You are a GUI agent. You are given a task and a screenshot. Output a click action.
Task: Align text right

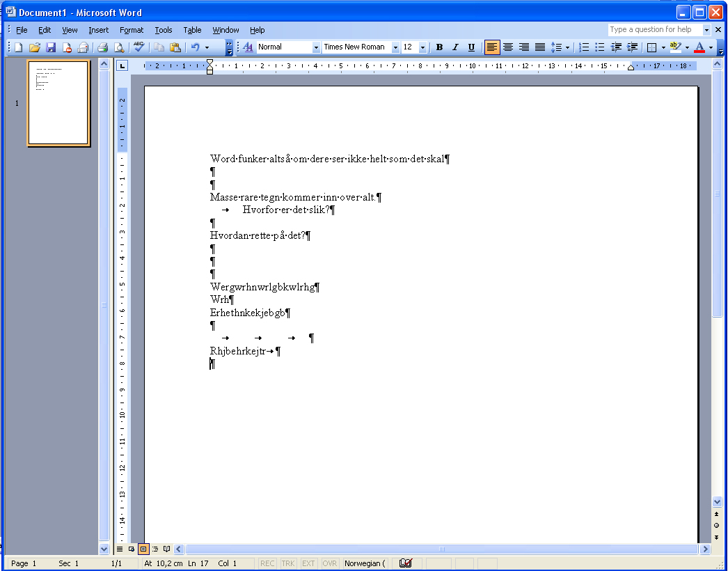[524, 47]
